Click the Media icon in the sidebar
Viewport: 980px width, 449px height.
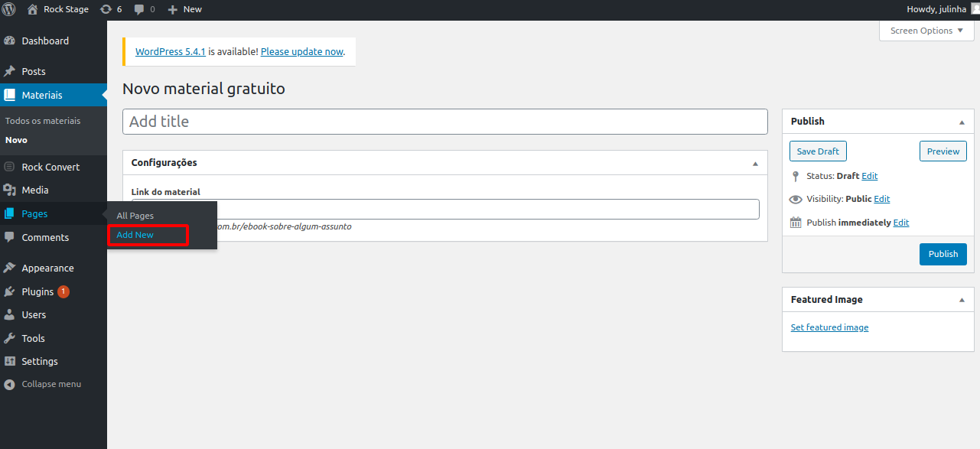(x=10, y=190)
